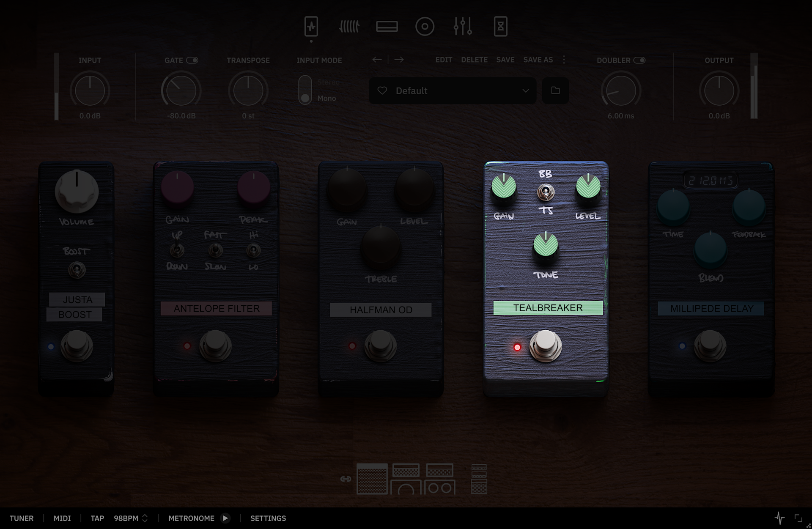Enable the Doubler switch
Viewport: 812px width, 529px height.
point(639,60)
